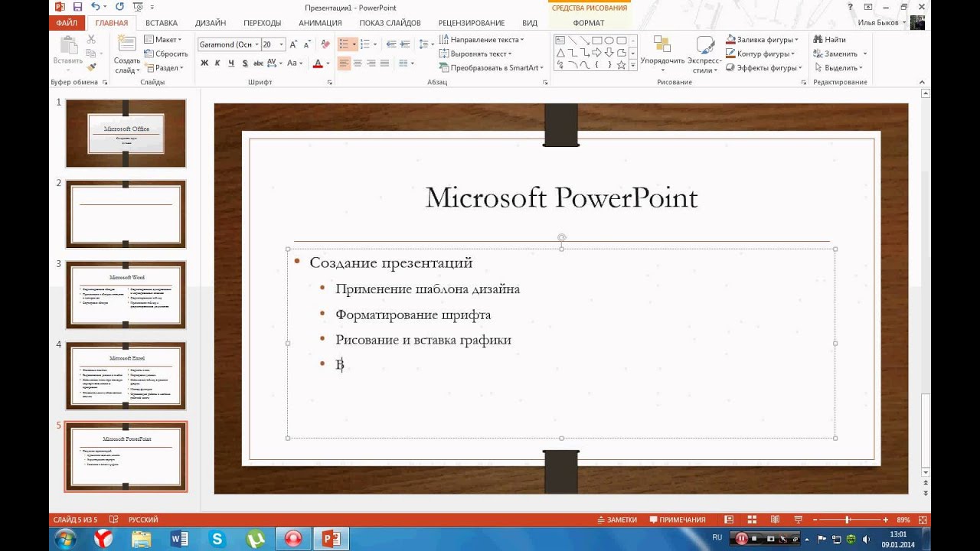Fit slide to current window icon
This screenshot has width=980, height=551.
[923, 520]
